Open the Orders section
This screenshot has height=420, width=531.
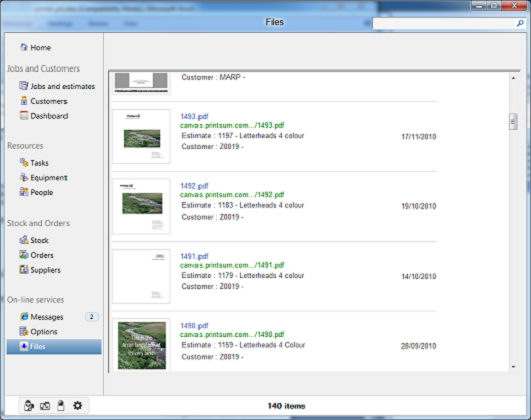click(x=36, y=255)
